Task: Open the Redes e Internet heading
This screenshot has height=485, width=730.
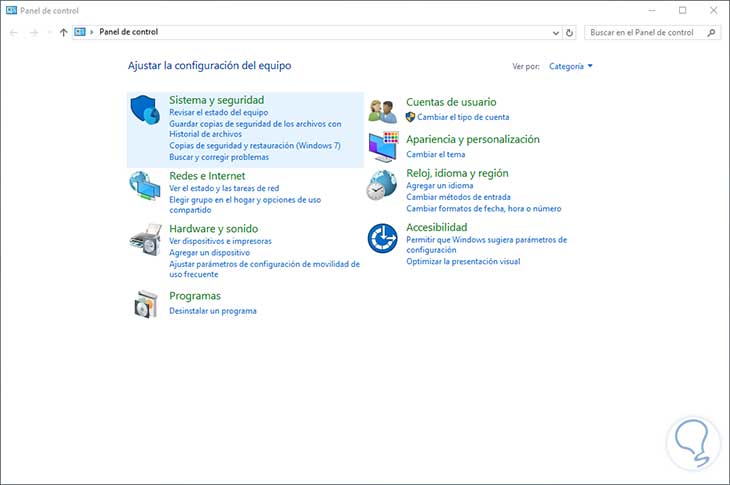Action: (207, 176)
